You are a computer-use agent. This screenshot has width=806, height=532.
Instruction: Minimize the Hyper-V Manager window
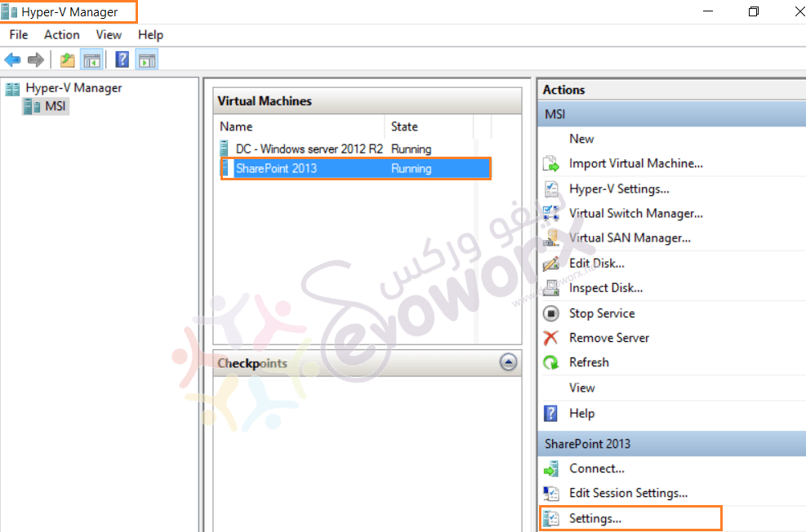pos(708,11)
